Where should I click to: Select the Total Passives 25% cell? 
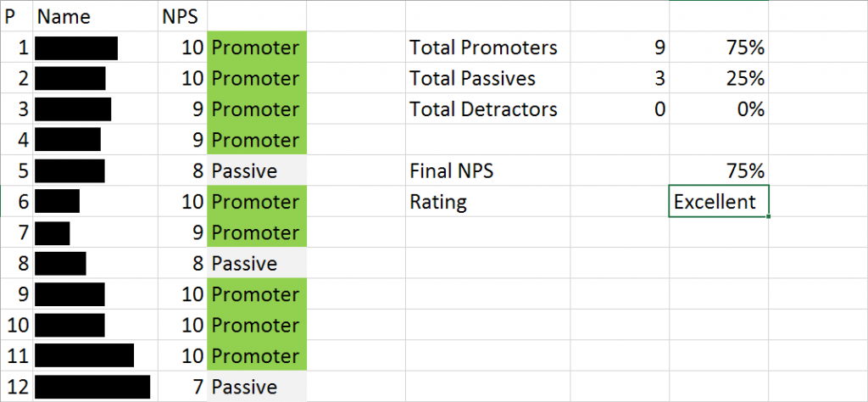pos(719,78)
